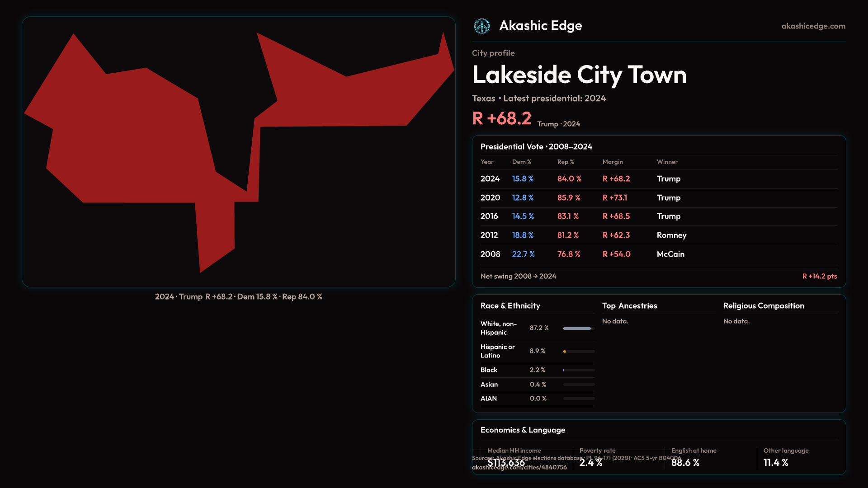This screenshot has height=488, width=868.
Task: Open the akashicedge.com link
Action: coord(813,26)
